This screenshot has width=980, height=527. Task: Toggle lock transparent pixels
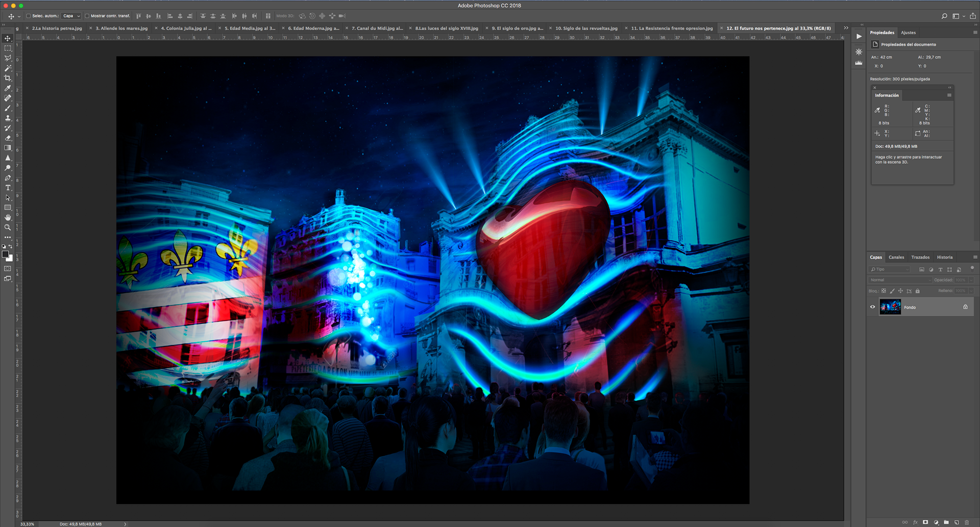(884, 291)
